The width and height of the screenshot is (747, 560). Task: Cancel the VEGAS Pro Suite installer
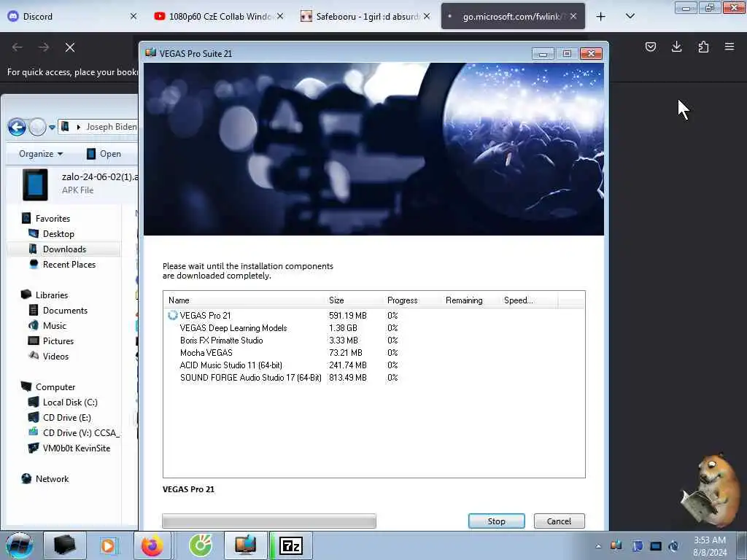coord(559,521)
